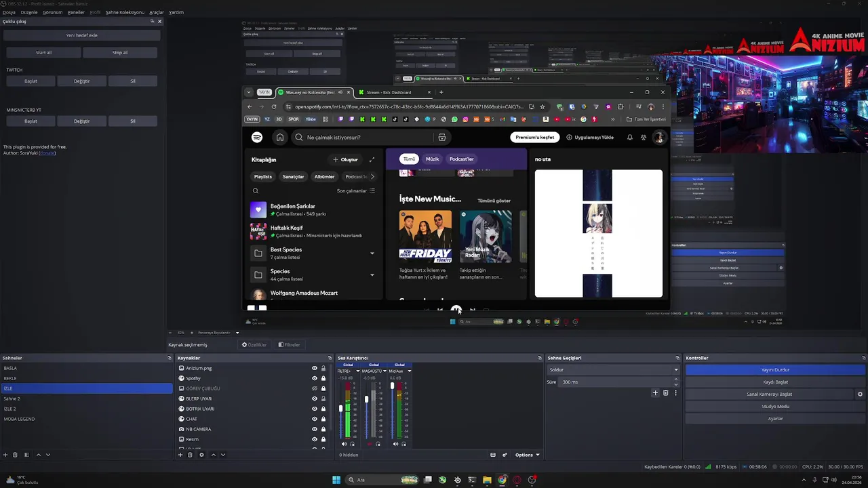Open Opera browser from the taskbar
The height and width of the screenshot is (488, 868).
pos(517,480)
